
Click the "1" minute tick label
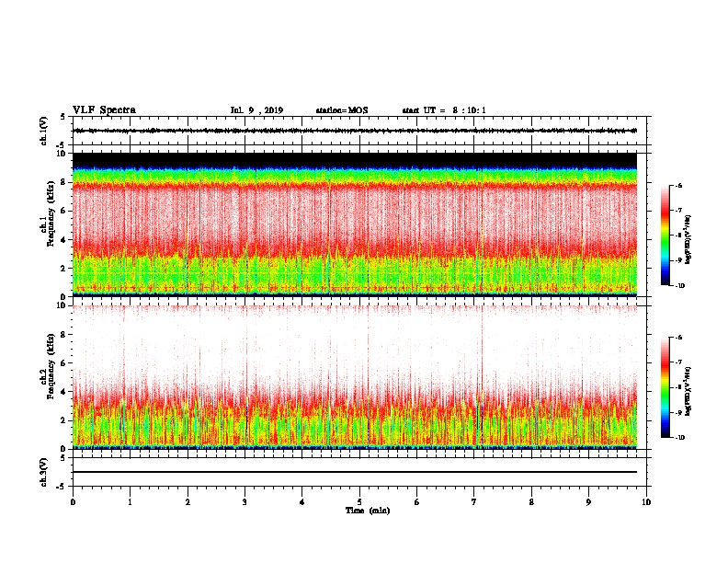click(x=130, y=502)
